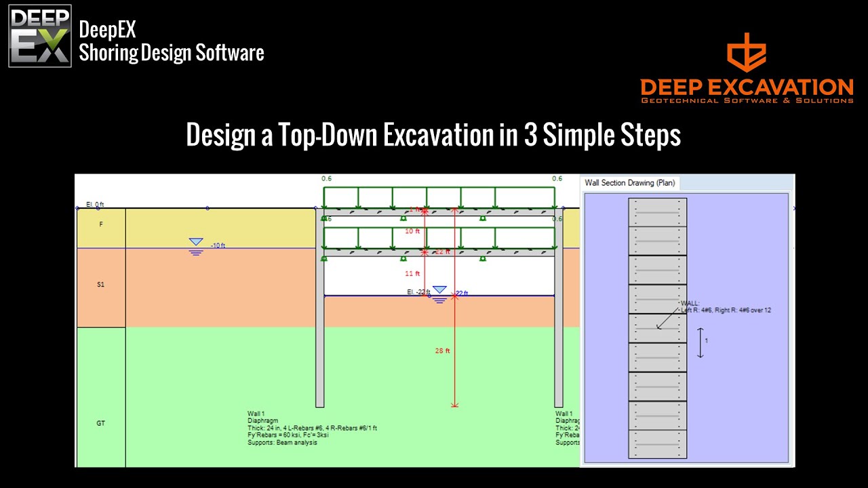868x488 pixels.
Task: Click the El. 0 ft elevation label
Action: tap(95, 204)
